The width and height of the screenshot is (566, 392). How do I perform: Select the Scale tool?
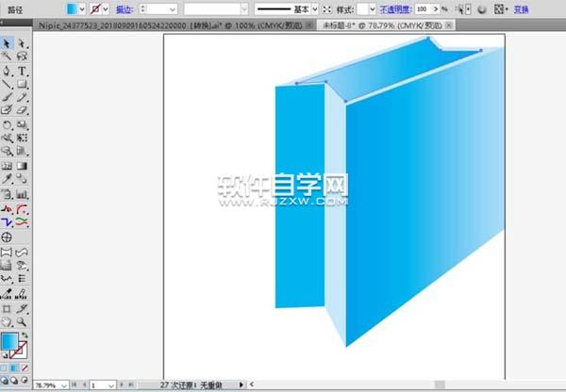tap(22, 124)
